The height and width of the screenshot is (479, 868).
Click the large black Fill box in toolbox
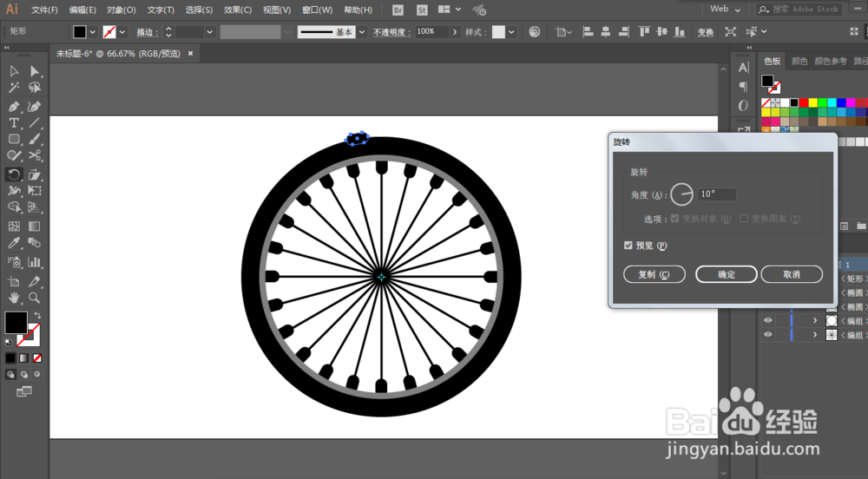point(16,323)
